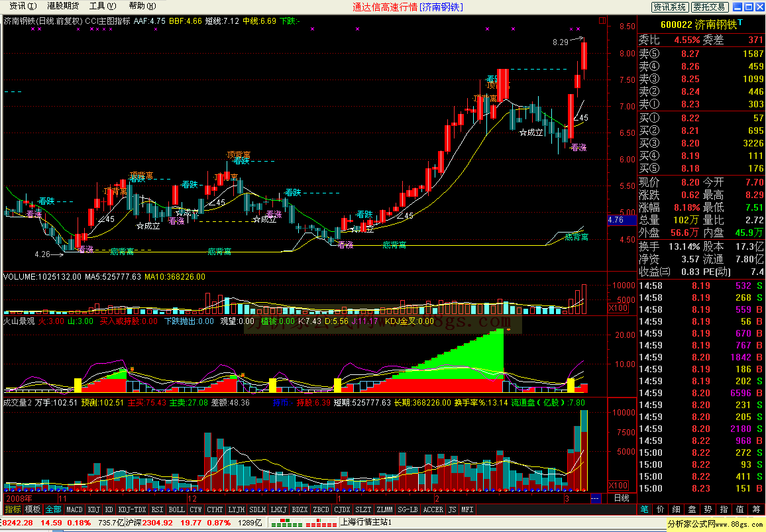Switch to the 模板 tab

[32, 509]
